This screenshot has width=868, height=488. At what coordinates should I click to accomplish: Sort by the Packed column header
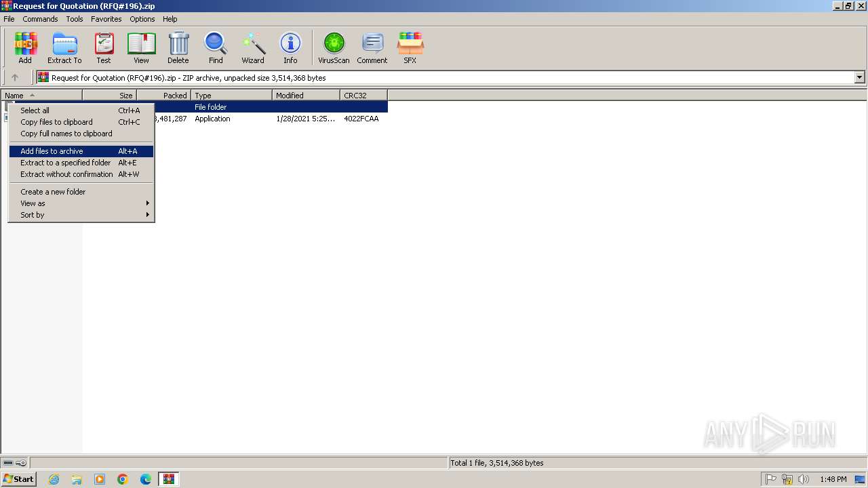point(164,96)
